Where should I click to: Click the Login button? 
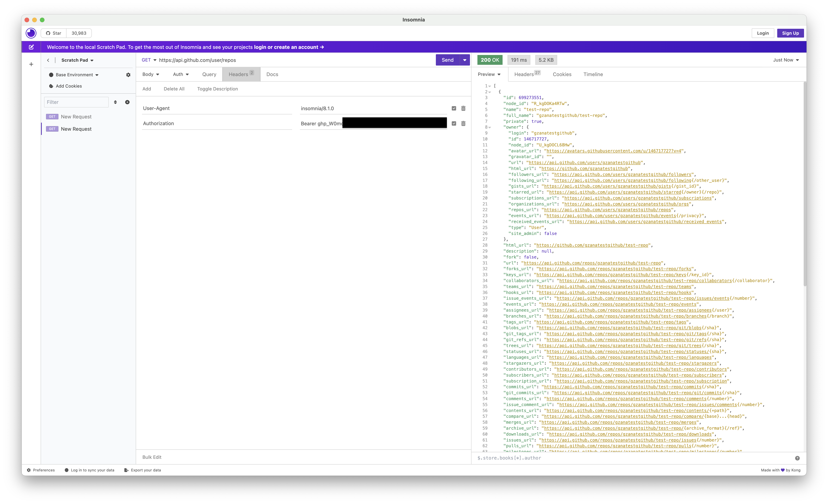[763, 33]
